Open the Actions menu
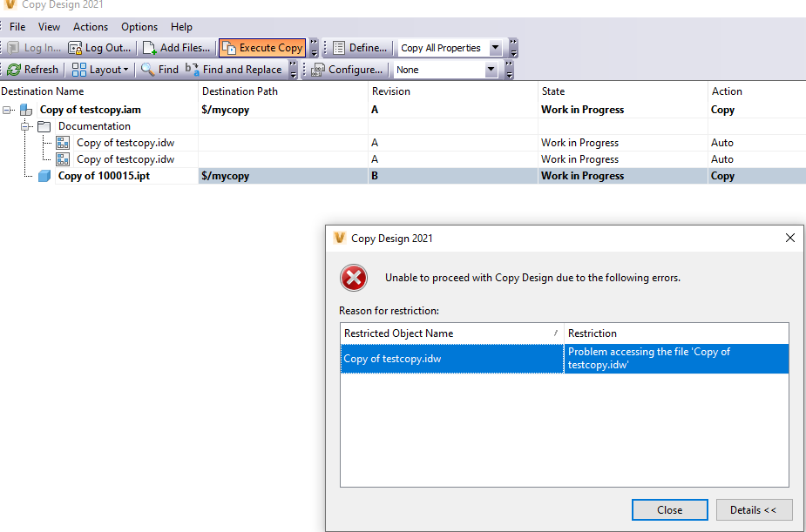 (90, 26)
